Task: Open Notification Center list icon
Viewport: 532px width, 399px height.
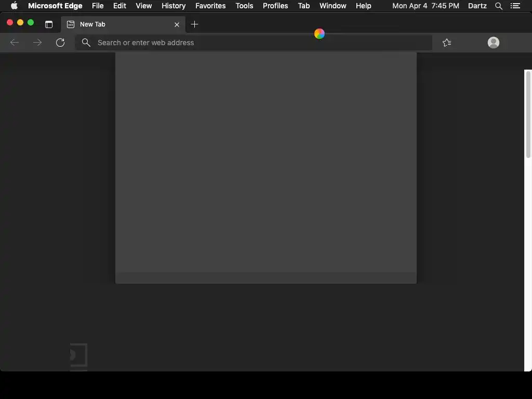Action: (x=515, y=6)
